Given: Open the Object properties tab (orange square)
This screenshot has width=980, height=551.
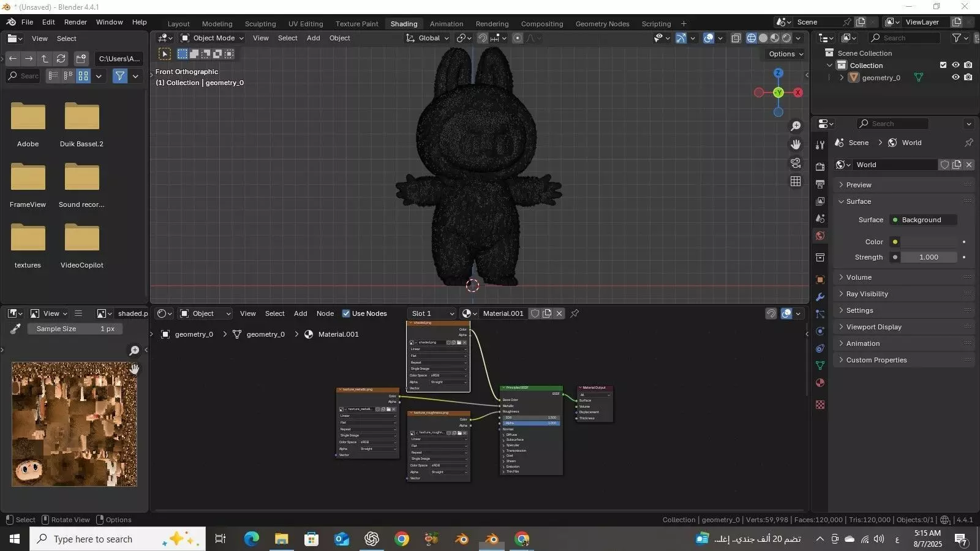Looking at the screenshot, I should [820, 280].
